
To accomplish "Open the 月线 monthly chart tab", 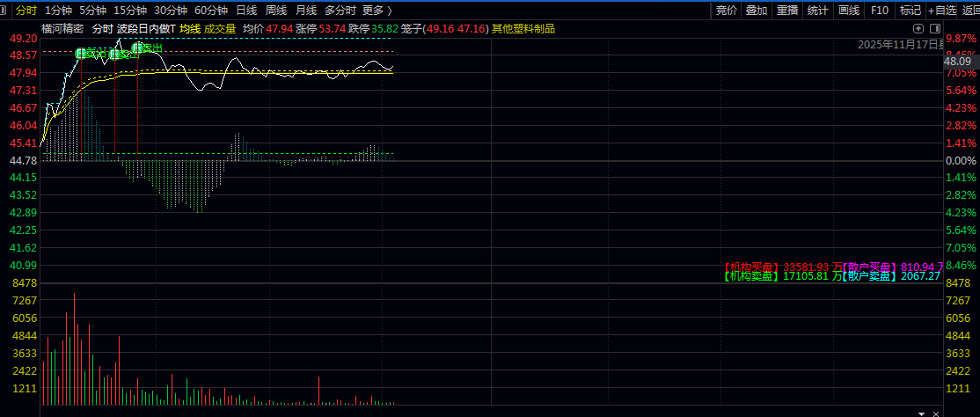I will (x=305, y=10).
